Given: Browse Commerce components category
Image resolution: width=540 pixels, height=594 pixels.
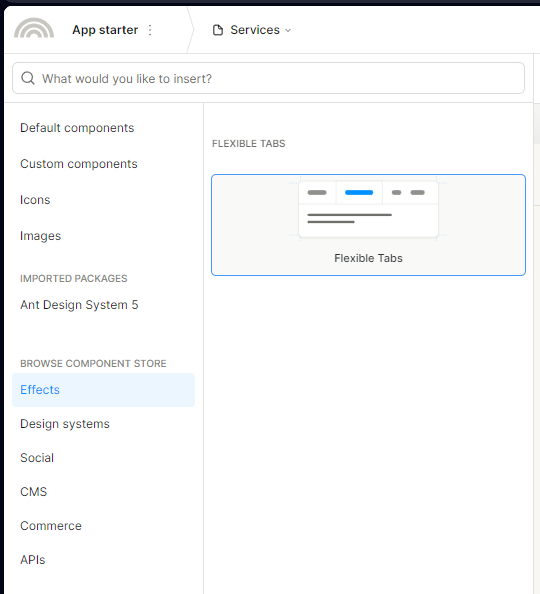Looking at the screenshot, I should point(51,526).
